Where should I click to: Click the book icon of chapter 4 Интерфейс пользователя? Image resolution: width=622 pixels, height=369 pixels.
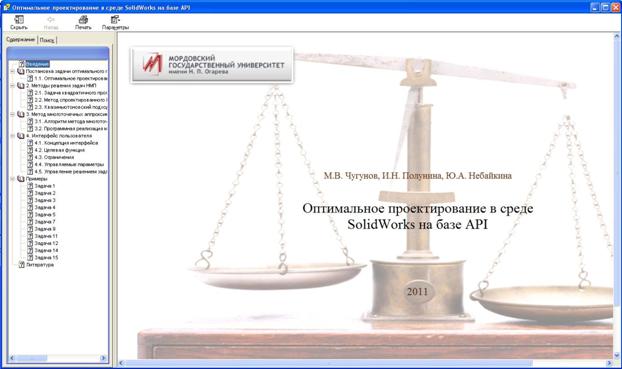pos(21,136)
